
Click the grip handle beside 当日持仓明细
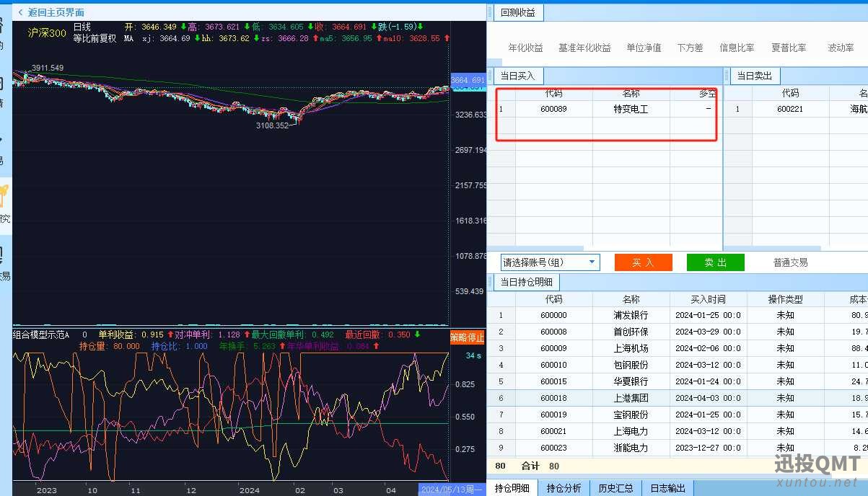[490, 283]
